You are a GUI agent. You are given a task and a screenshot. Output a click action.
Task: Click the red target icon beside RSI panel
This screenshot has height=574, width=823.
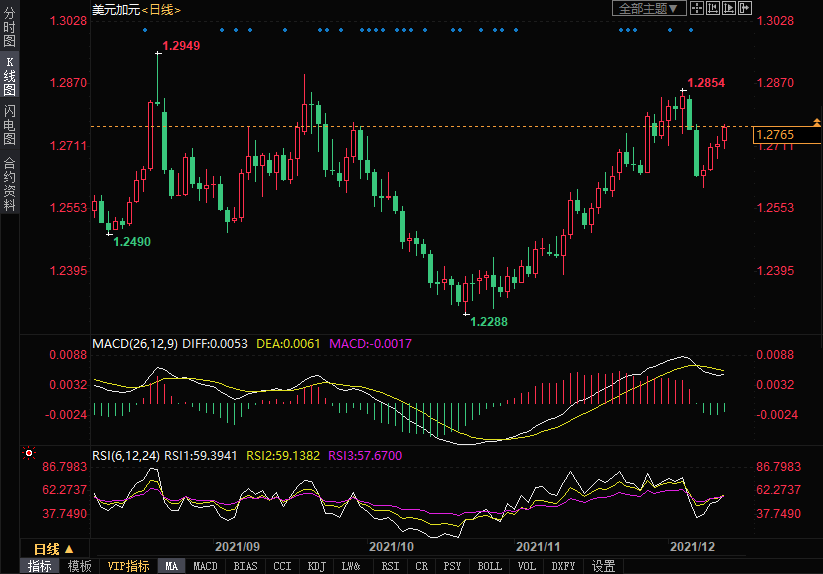[28, 453]
